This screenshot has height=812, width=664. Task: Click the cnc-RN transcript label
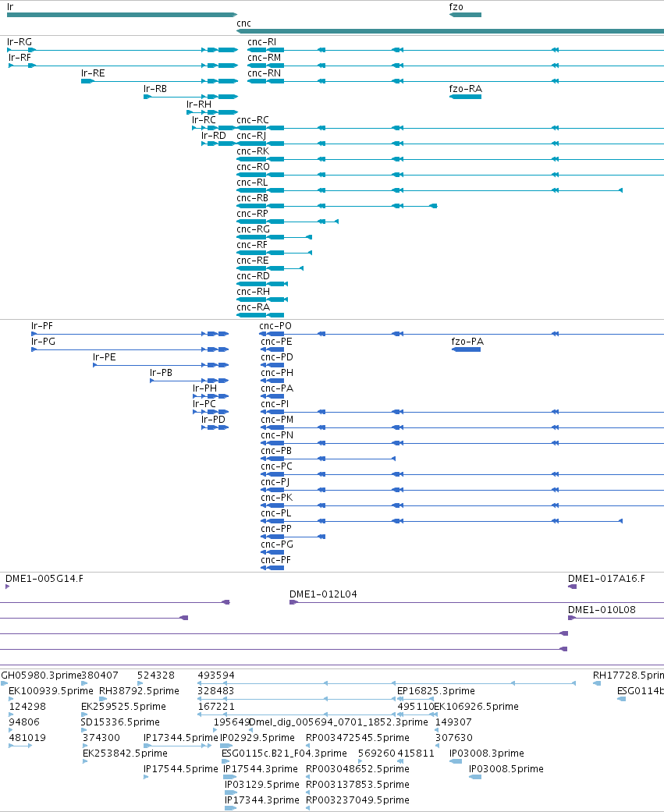265,73
